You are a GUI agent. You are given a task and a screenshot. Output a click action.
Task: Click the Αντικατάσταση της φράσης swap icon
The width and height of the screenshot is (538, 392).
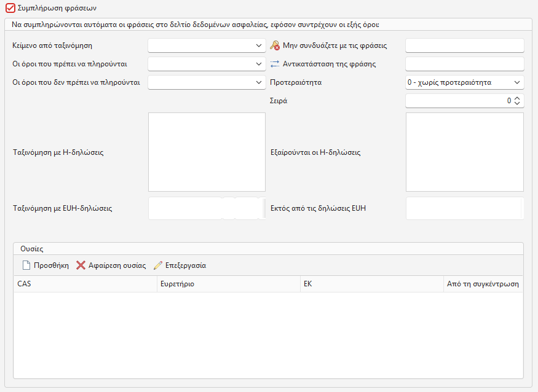275,64
